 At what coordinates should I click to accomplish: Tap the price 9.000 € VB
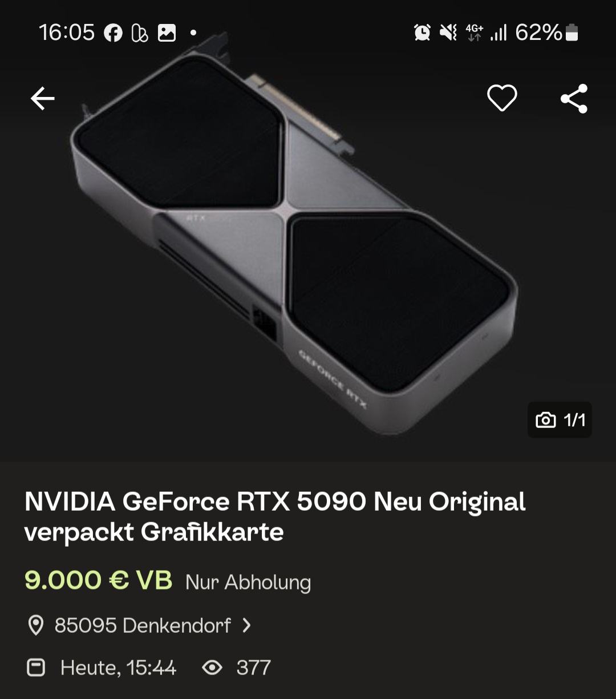coord(98,581)
